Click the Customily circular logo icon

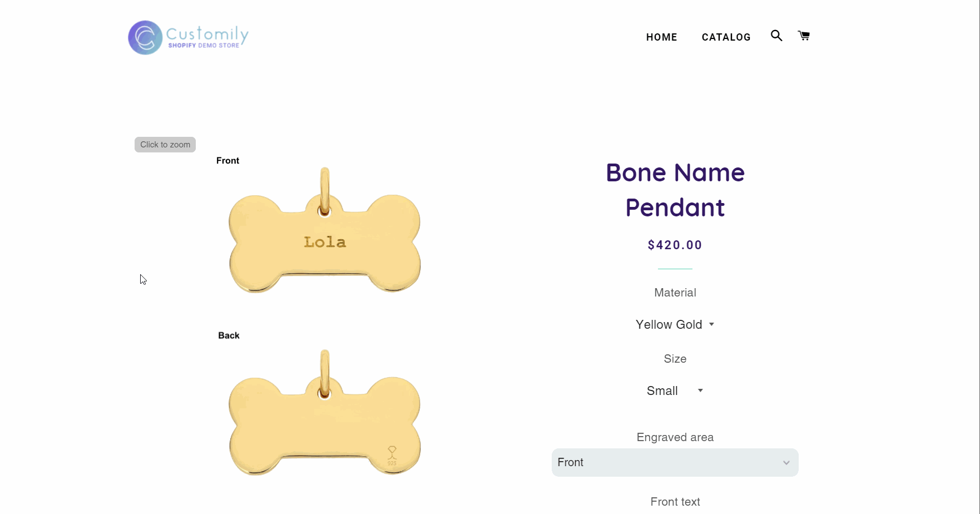coord(145,38)
